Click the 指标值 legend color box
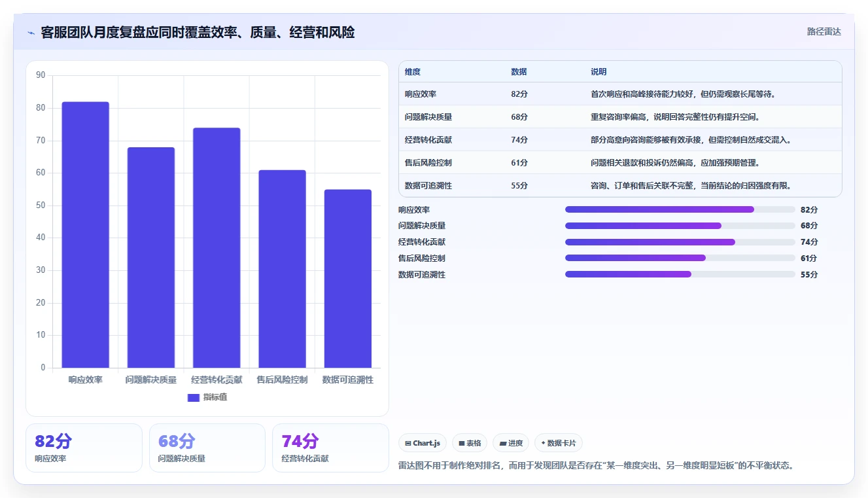The width and height of the screenshot is (868, 498). 193,398
